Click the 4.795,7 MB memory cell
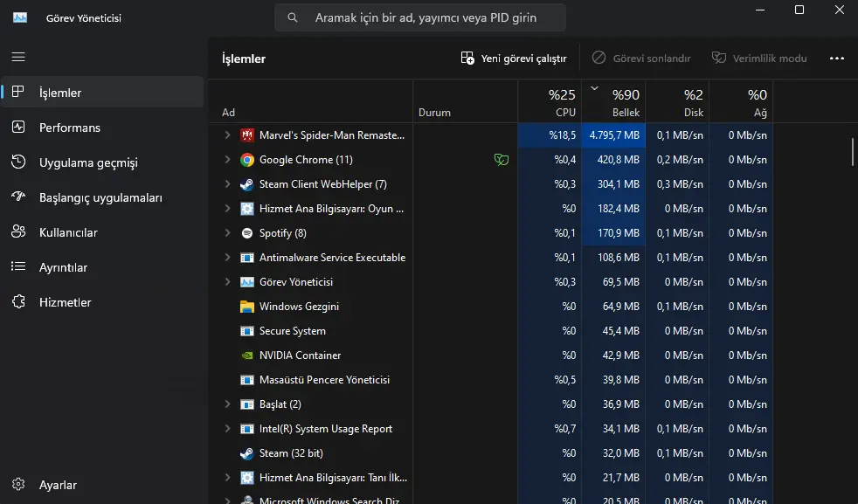The height and width of the screenshot is (504, 858). [x=613, y=135]
